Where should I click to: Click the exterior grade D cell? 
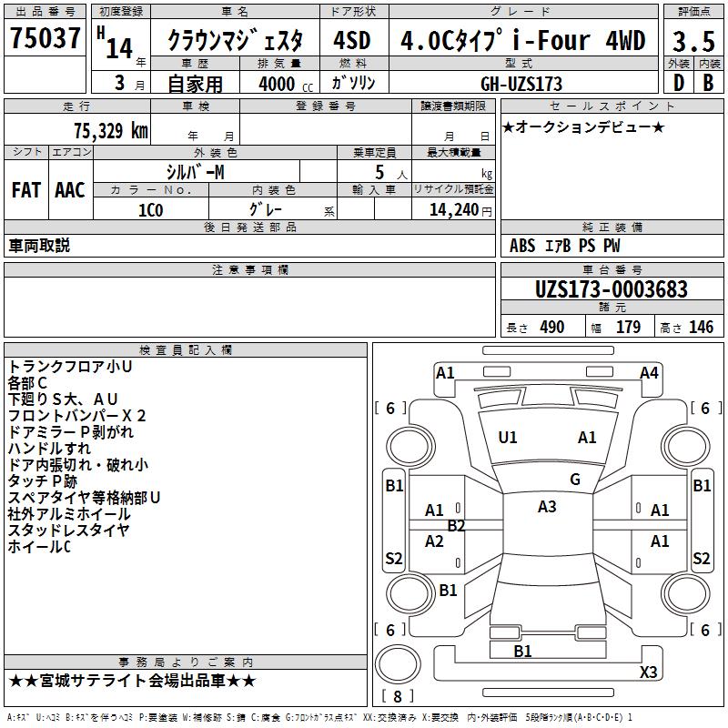tap(678, 83)
